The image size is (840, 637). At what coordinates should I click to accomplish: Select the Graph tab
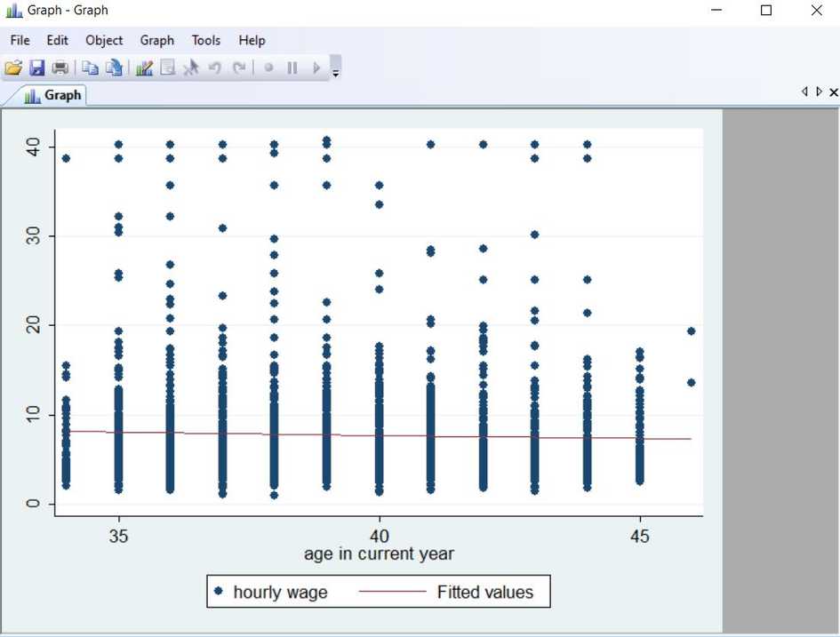click(x=53, y=94)
